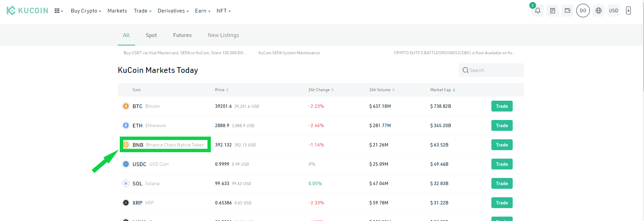Open the orders document icon
The height and width of the screenshot is (221, 644).
[552, 11]
